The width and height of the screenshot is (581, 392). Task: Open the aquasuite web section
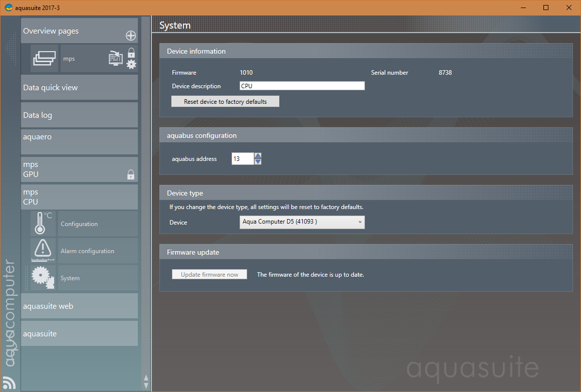click(x=79, y=306)
